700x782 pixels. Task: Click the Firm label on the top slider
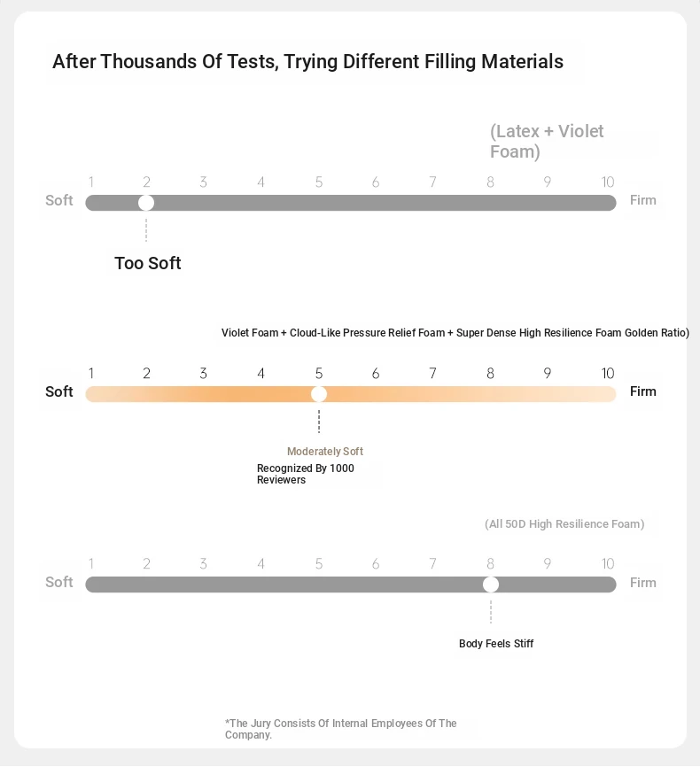(x=643, y=200)
